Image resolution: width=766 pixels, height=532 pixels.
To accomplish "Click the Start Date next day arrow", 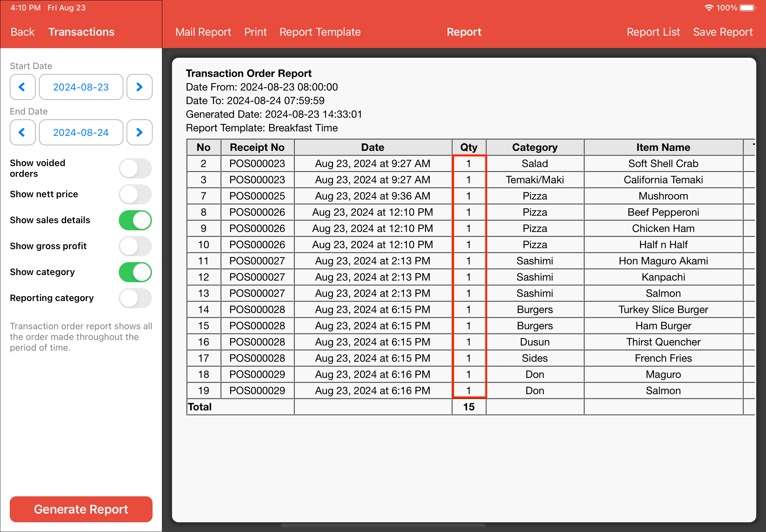I will click(139, 87).
